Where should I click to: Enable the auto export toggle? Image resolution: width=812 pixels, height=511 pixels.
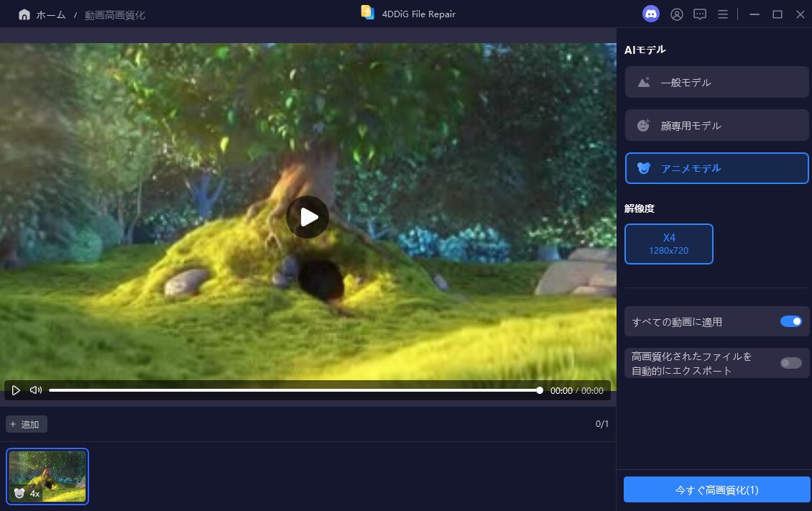click(790, 363)
